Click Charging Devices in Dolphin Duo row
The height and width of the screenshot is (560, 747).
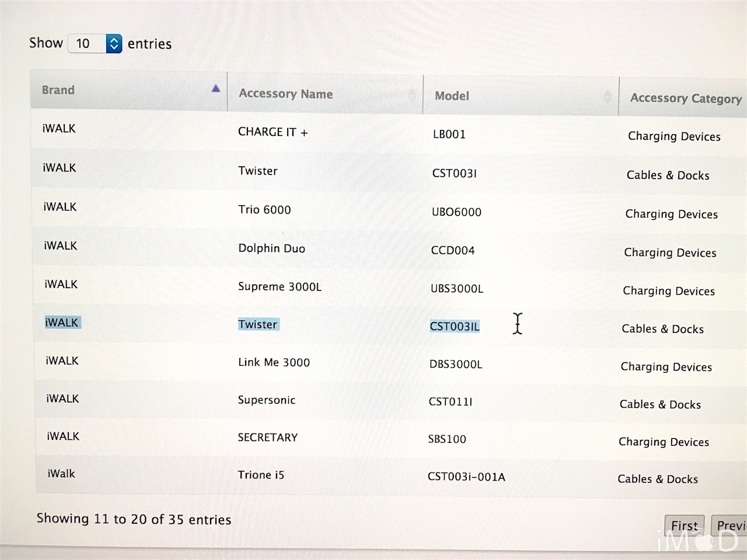pyautogui.click(x=670, y=253)
